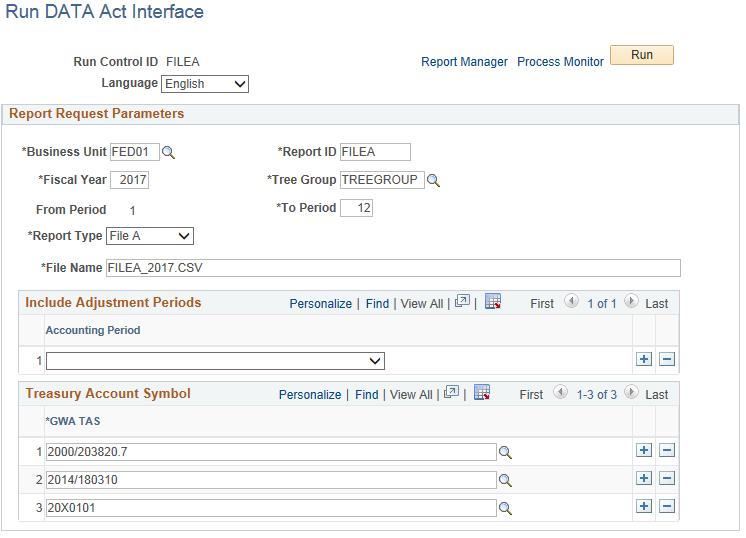Show next rows in Treasury Account Symbol grid

[x=631, y=392]
